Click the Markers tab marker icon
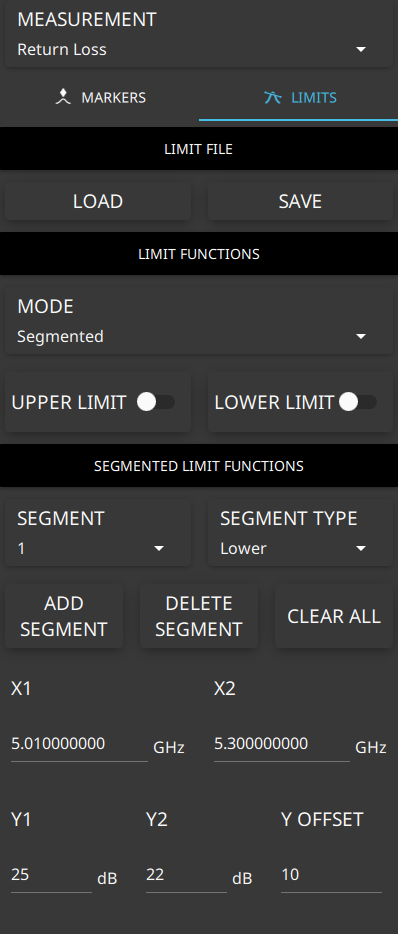This screenshot has height=934, width=398. [63, 98]
